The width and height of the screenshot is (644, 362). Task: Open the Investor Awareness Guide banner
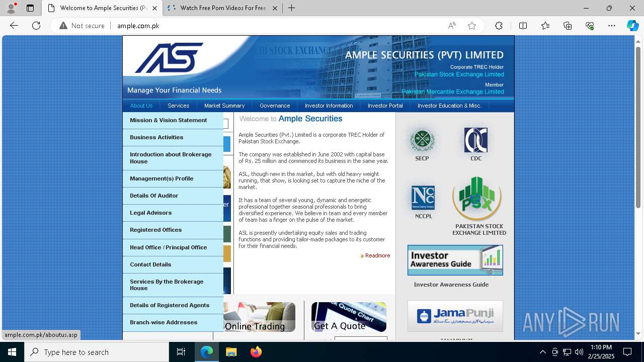pos(455,260)
